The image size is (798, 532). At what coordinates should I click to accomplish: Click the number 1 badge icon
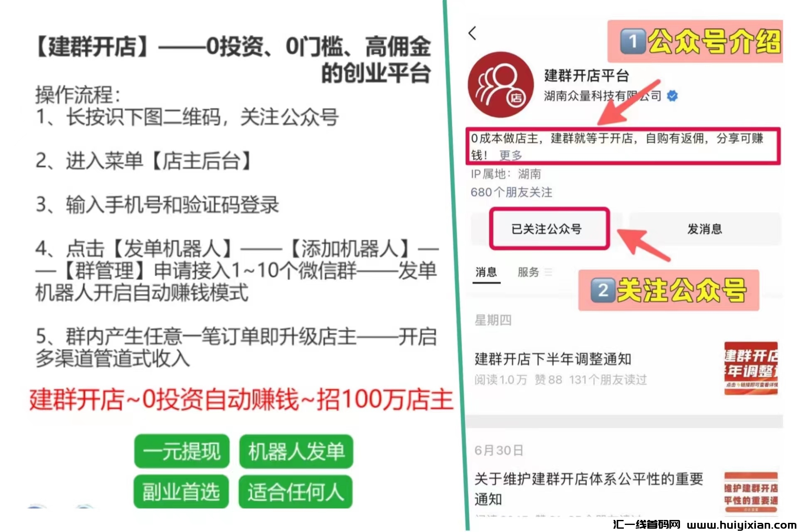click(x=633, y=41)
